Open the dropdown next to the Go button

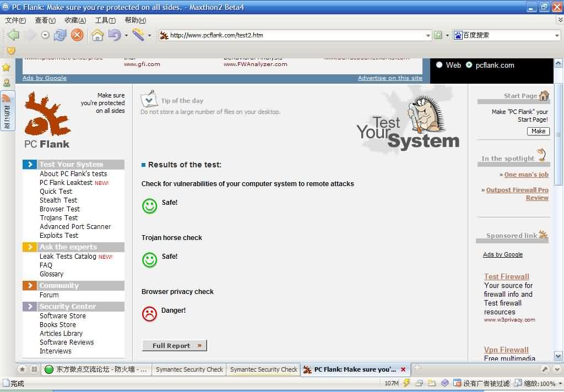coord(447,35)
